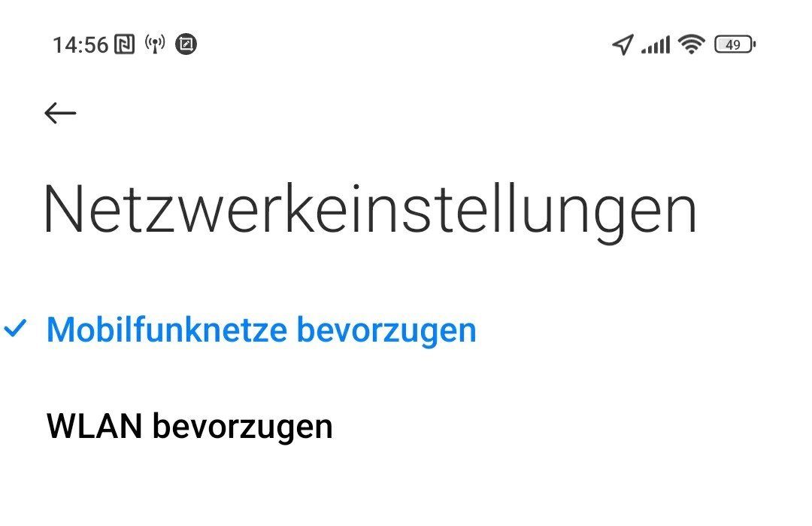This screenshot has width=812, height=526.
Task: Select the Mobilfunknetze bevorzugen option
Action: tap(406, 330)
